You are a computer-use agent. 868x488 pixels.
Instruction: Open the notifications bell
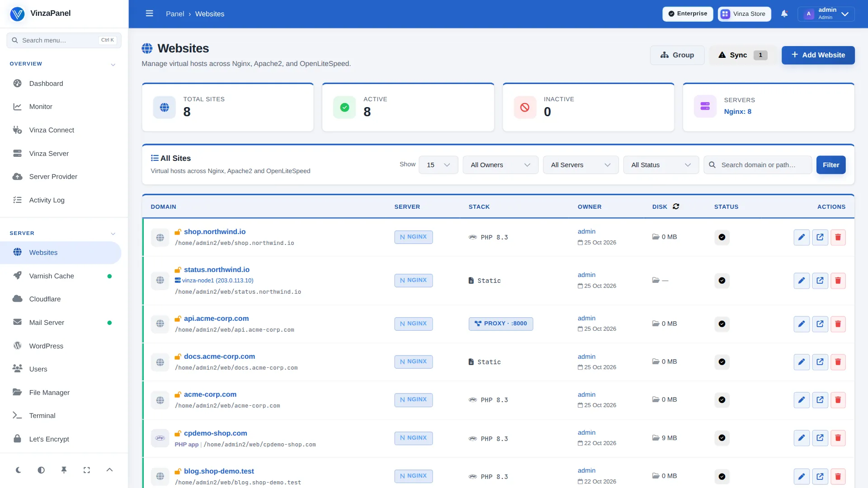pos(784,14)
